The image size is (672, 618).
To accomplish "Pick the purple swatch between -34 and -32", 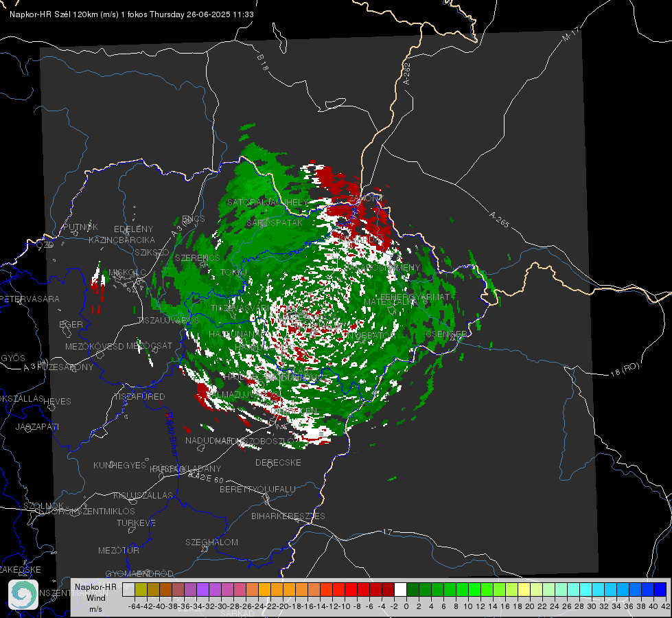I will tap(202, 590).
